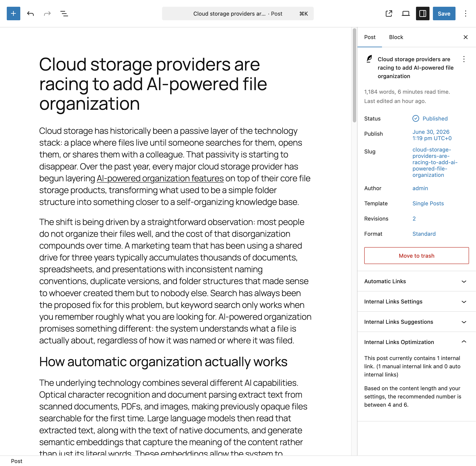Close the settings sidebar
This screenshot has height=466, width=476.
point(466,37)
